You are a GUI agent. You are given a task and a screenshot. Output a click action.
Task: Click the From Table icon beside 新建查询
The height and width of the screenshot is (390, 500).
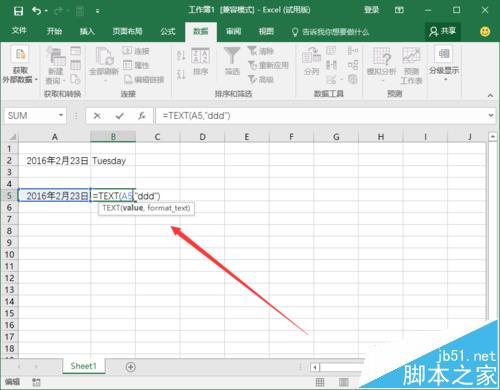76,65
